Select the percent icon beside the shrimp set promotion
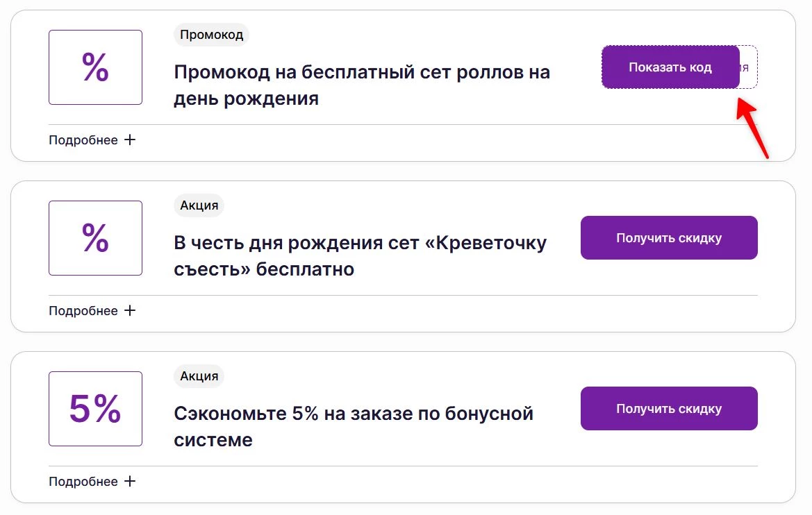Viewport: 812px width, 515px height. [95, 237]
